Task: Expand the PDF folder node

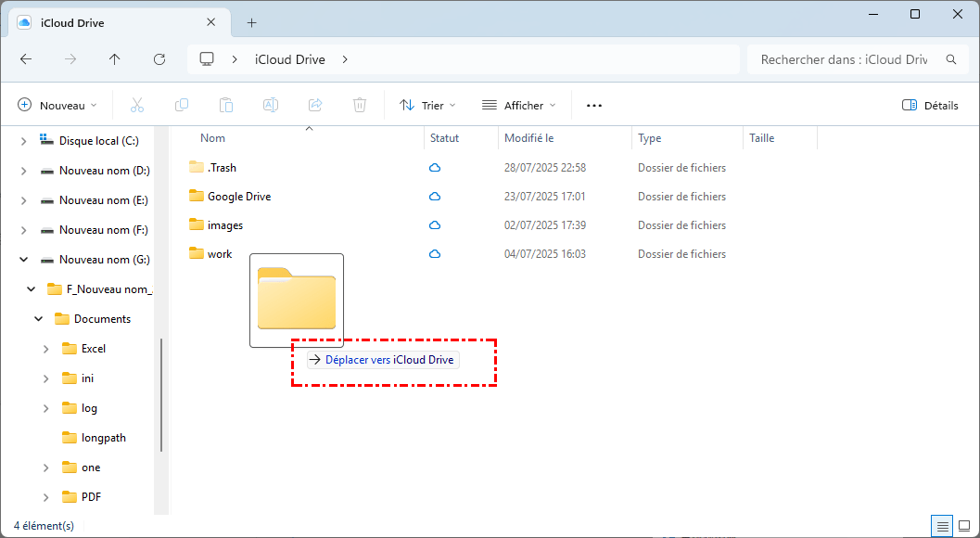Action: [x=46, y=497]
